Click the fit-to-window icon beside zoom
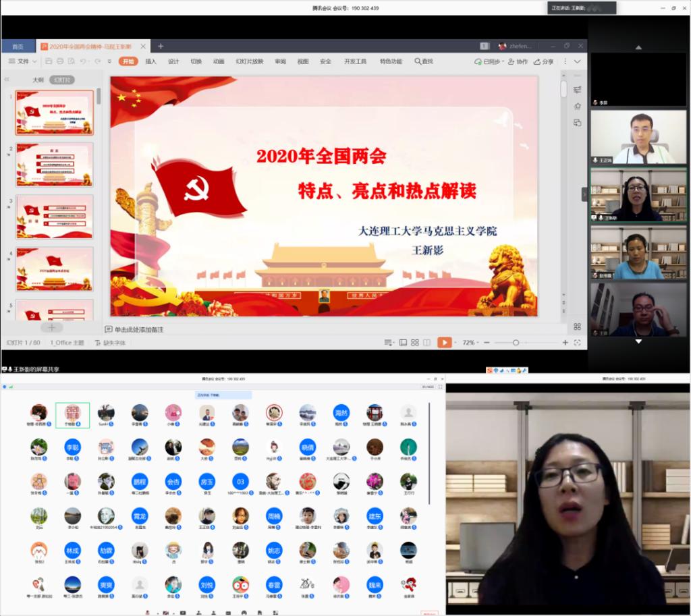 (x=578, y=343)
